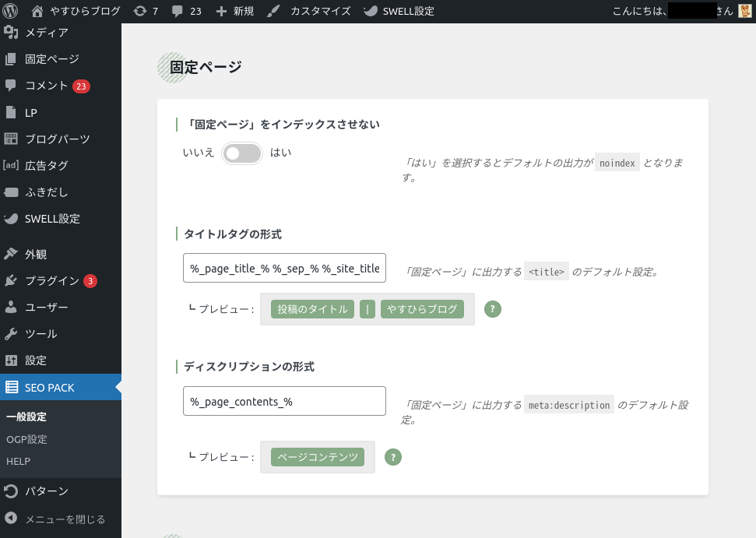This screenshot has width=756, height=538.
Task: Select the いいえ label for noindex
Action: 198,153
